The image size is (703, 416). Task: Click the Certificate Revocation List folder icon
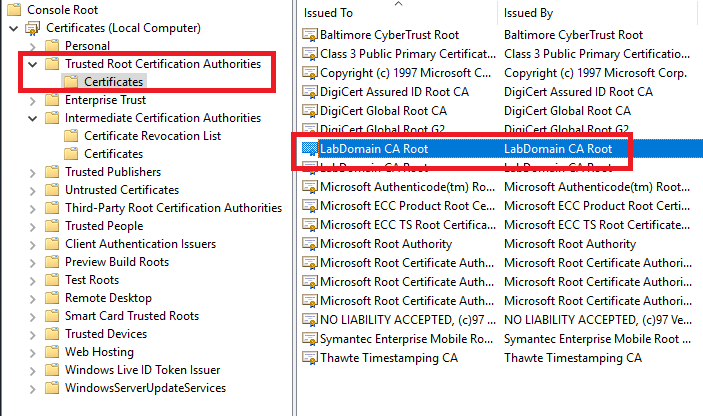click(71, 136)
